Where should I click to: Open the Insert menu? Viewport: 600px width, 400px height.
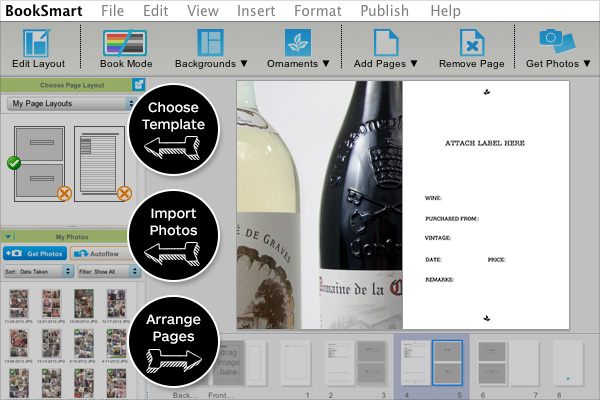click(256, 11)
